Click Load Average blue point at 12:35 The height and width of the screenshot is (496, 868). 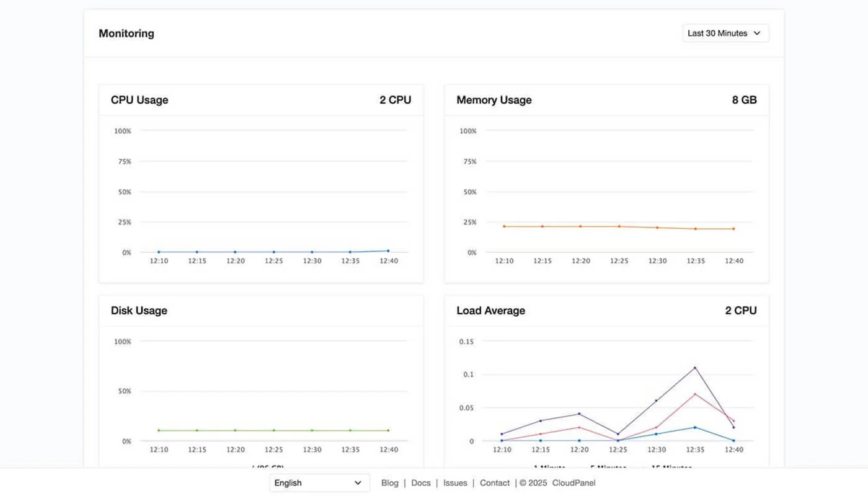(695, 427)
